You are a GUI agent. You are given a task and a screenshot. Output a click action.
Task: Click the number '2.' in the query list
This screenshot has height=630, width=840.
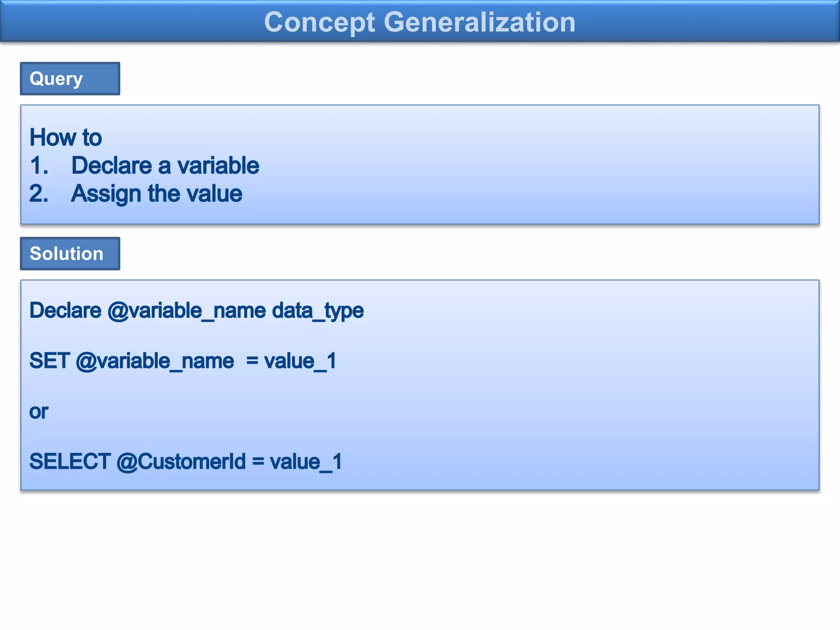tap(39, 193)
